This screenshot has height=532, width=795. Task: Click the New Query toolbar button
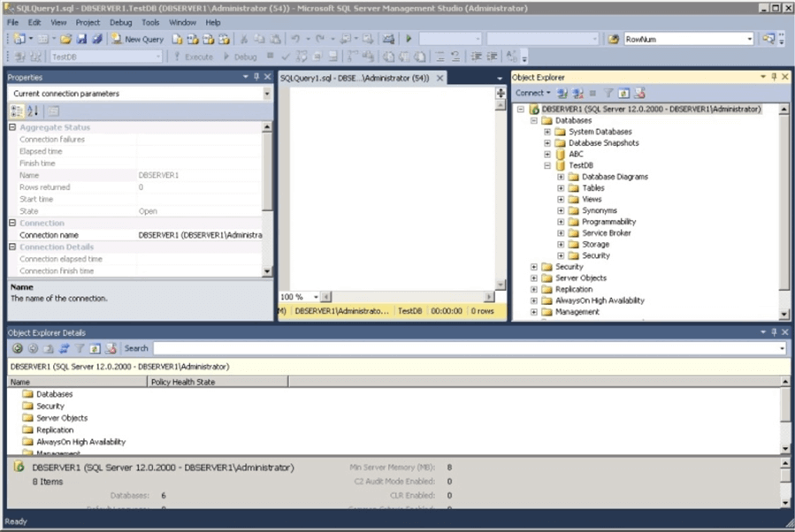[137, 39]
